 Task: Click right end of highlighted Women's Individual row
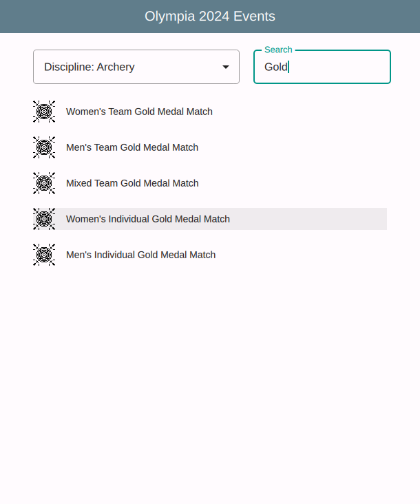point(372,219)
